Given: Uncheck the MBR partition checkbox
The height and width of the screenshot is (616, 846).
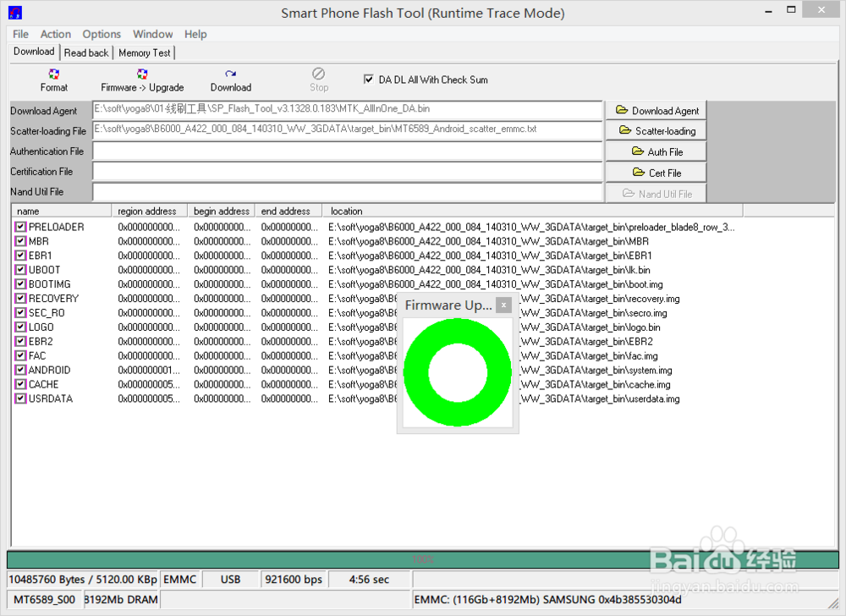Looking at the screenshot, I should pos(20,241).
